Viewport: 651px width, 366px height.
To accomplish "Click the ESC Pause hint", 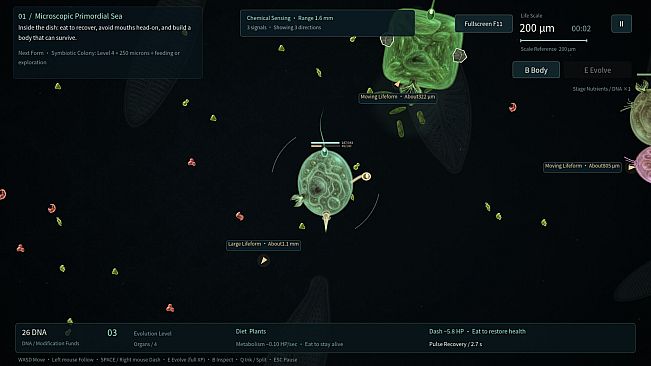I will tap(285, 360).
